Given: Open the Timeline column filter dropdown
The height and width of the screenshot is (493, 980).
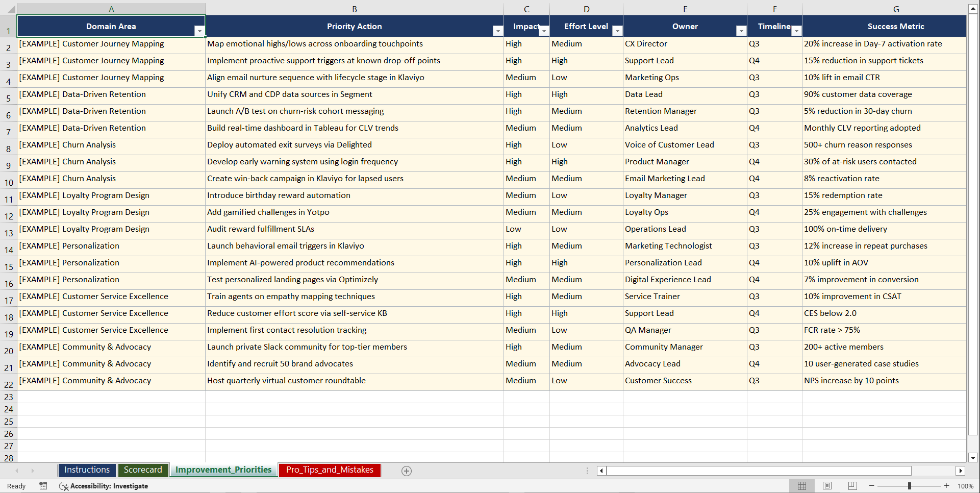Looking at the screenshot, I should tap(796, 31).
